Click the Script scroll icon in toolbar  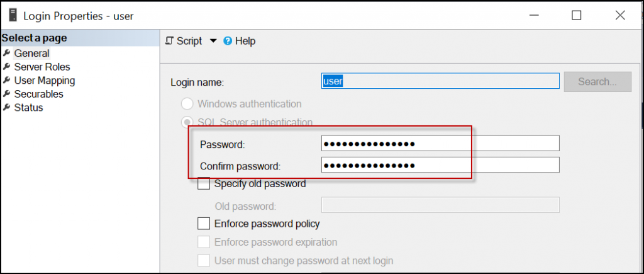click(169, 41)
